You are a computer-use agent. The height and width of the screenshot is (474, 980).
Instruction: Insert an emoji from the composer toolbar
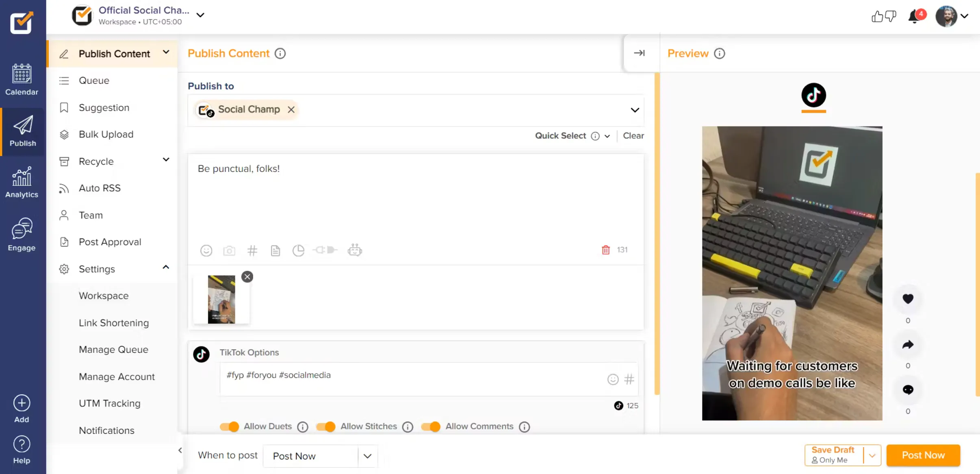pyautogui.click(x=206, y=250)
